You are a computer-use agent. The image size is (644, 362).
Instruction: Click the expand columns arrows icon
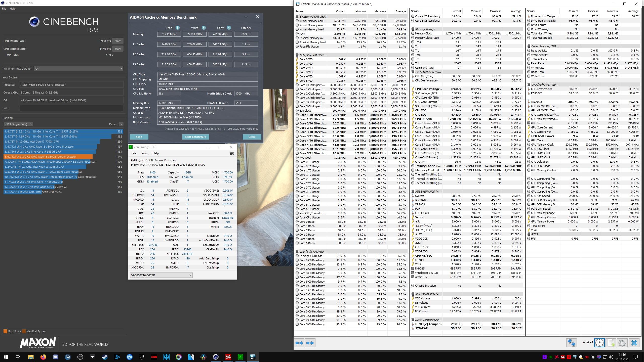(x=299, y=343)
